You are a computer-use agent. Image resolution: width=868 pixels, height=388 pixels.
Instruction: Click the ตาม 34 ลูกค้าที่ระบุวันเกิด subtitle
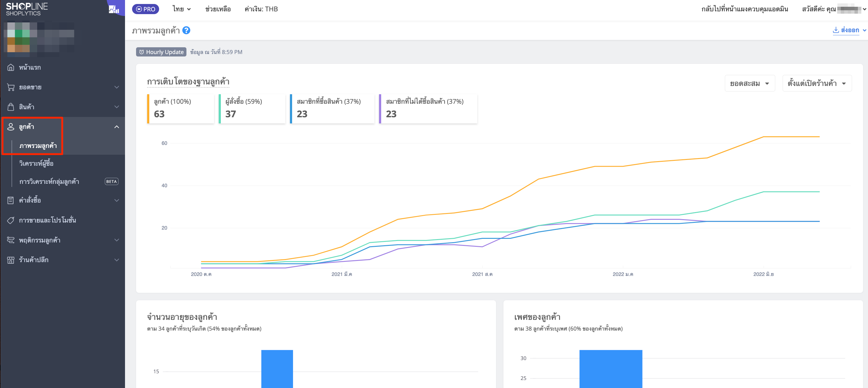(204, 328)
